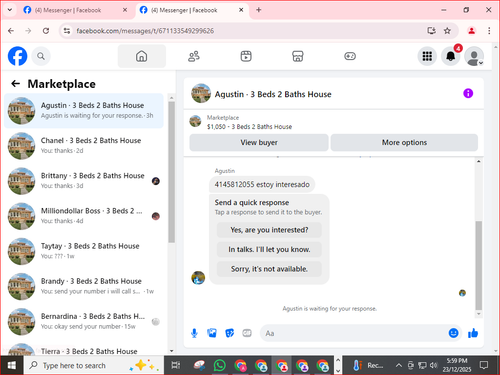Click '4145812055 estoy interesado' message
The image size is (500, 375).
262,184
